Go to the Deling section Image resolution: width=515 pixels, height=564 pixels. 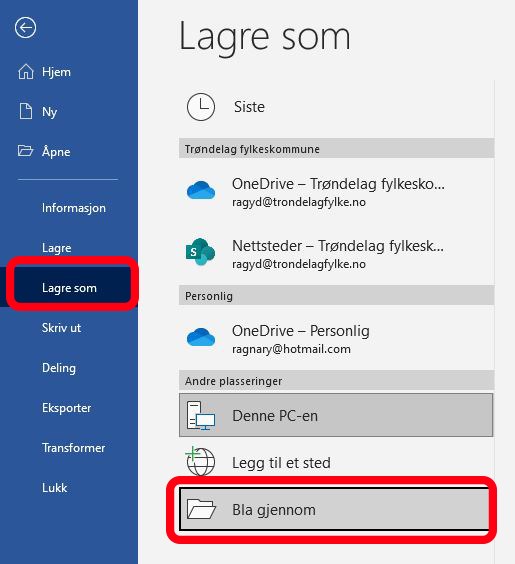coord(59,368)
